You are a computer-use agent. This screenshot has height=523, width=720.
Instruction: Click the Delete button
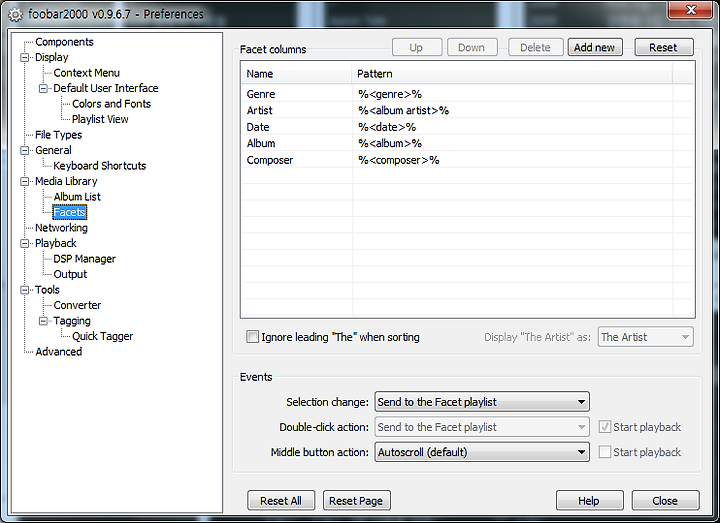(535, 47)
